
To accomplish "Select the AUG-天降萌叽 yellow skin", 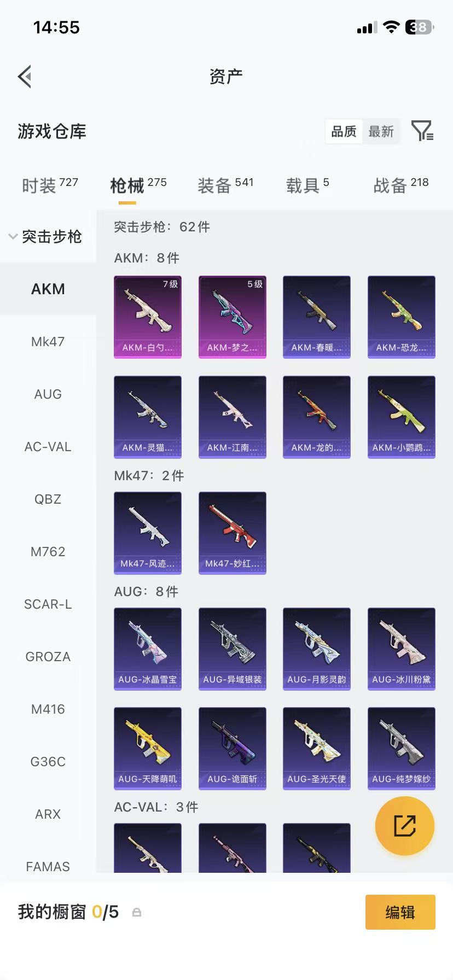I will click(x=148, y=749).
